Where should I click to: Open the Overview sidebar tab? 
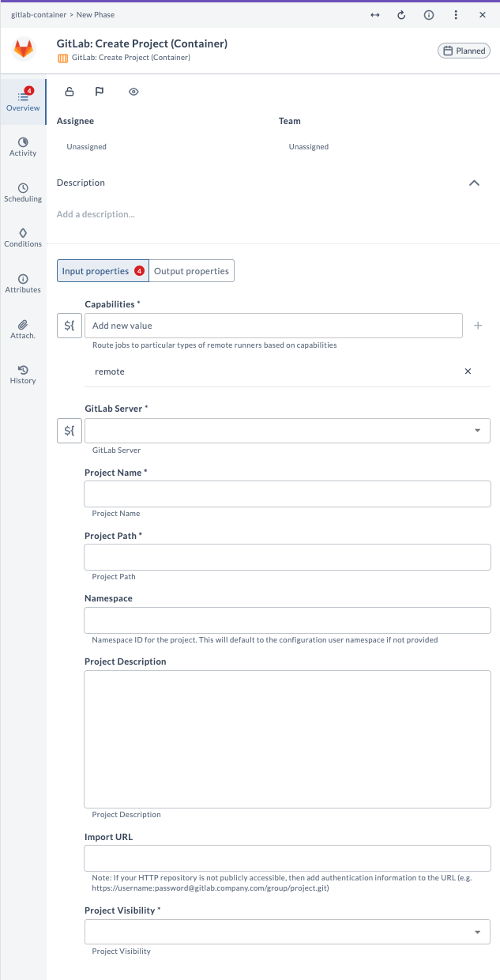coord(23,100)
